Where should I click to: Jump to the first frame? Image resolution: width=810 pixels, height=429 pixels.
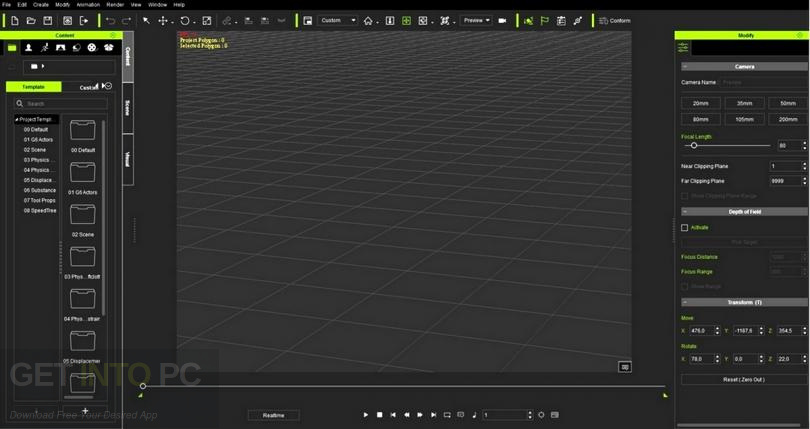(x=393, y=415)
